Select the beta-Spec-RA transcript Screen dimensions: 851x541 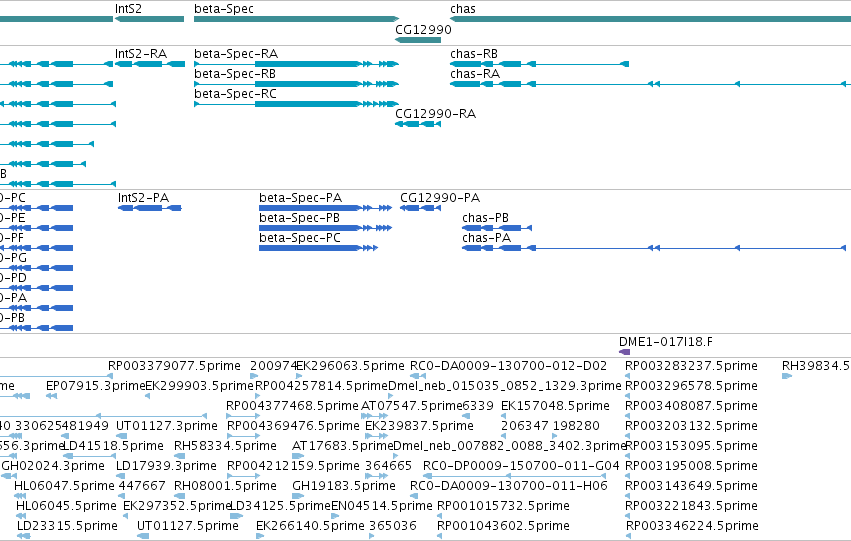tap(296, 64)
